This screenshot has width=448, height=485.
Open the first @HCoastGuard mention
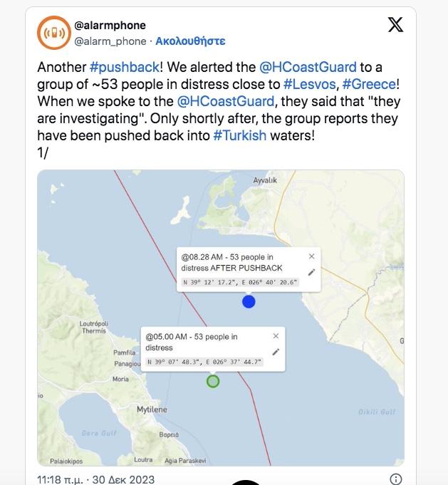pos(308,67)
